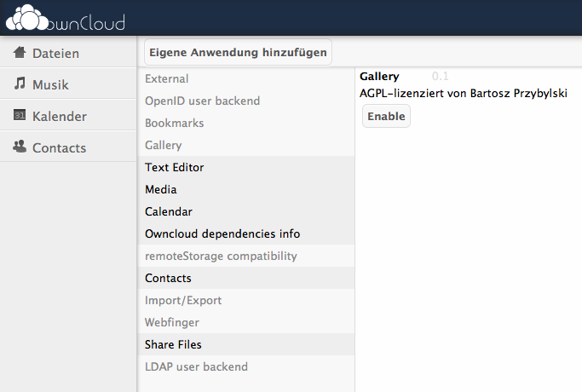This screenshot has width=582, height=392.
Task: Select the Share Files app entry
Action: 173,345
